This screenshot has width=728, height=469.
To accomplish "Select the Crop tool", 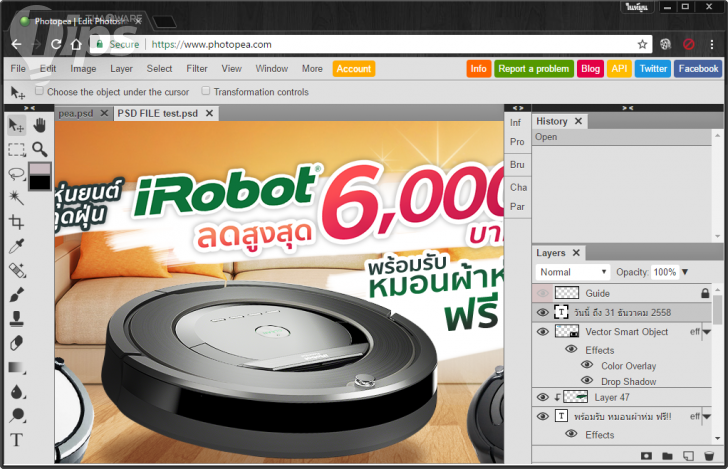I will click(x=17, y=222).
